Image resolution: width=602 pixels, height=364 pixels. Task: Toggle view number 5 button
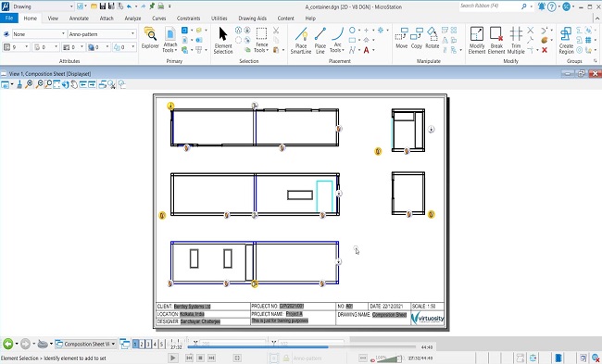point(161,344)
